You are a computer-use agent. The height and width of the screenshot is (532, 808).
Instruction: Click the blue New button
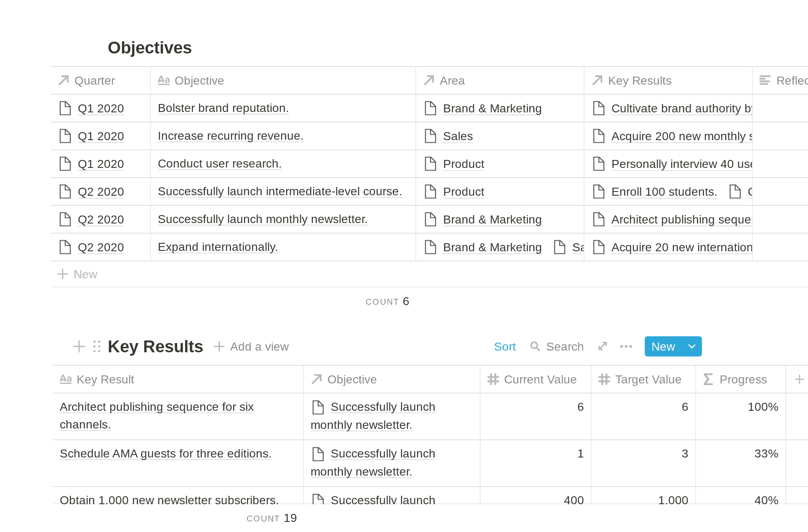tap(663, 346)
